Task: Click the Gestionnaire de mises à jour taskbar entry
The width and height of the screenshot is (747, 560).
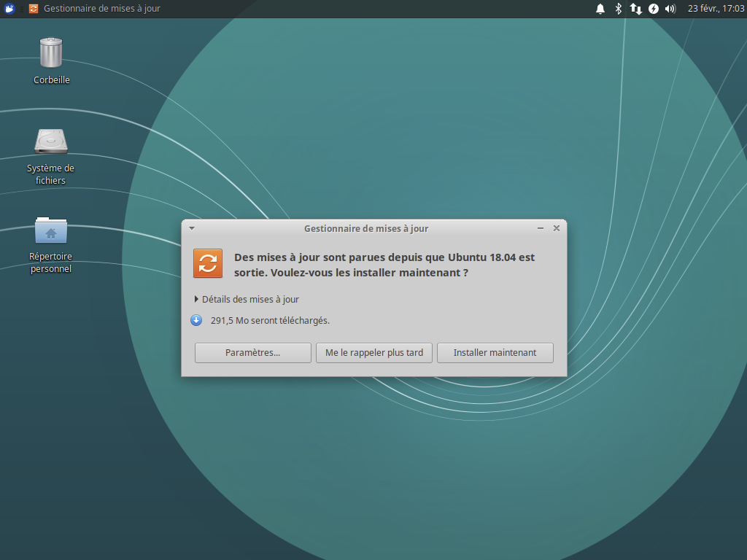Action: coord(95,9)
